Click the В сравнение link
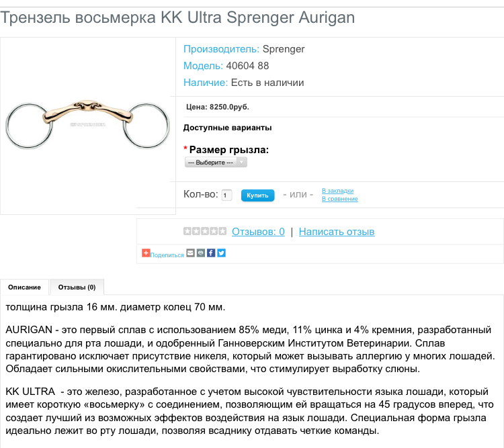 tap(340, 199)
